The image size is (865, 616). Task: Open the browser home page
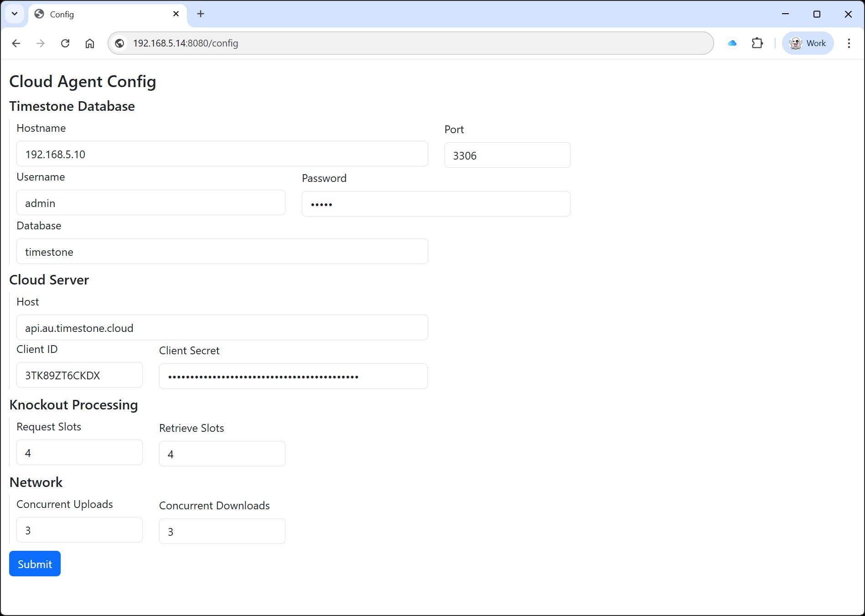(90, 43)
